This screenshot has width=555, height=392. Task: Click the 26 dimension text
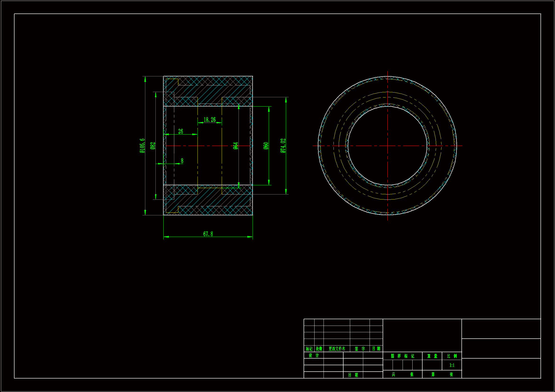pyautogui.click(x=181, y=131)
